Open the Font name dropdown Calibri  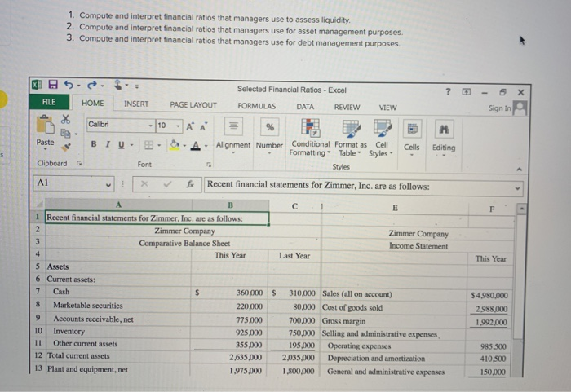(150, 126)
